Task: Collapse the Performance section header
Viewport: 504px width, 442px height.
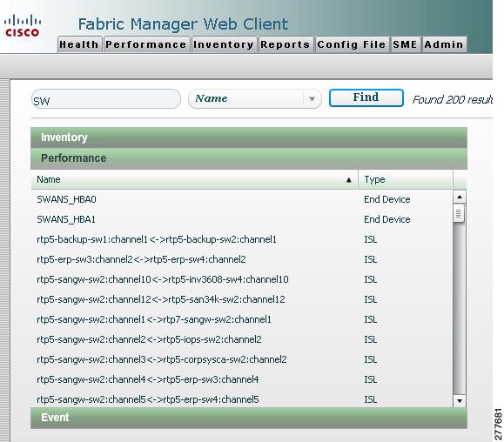Action: point(249,158)
